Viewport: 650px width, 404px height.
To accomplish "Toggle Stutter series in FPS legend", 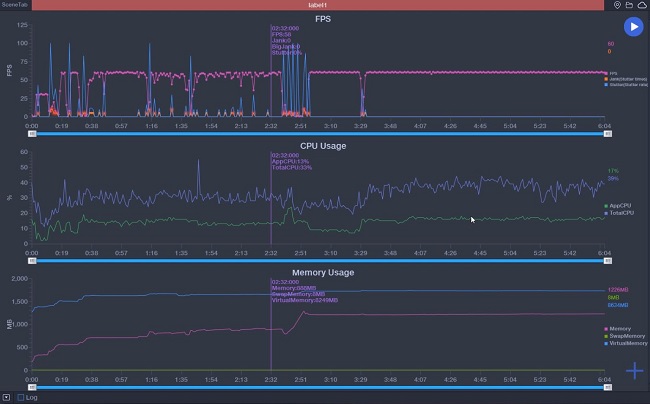I will pyautogui.click(x=622, y=85).
